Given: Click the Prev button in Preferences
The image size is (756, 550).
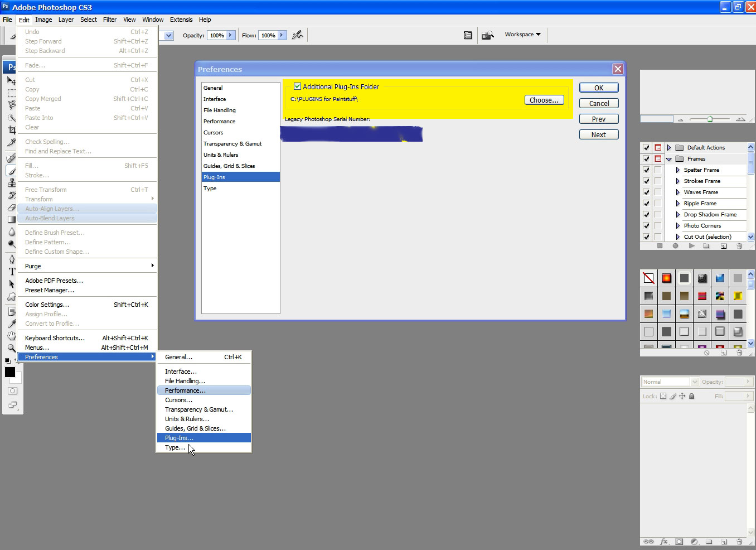Looking at the screenshot, I should point(599,119).
